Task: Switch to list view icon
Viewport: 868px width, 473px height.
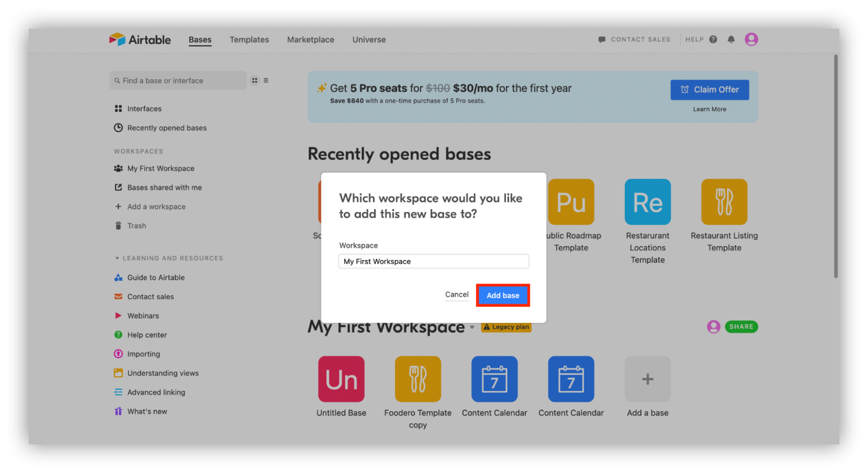Action: pos(266,80)
